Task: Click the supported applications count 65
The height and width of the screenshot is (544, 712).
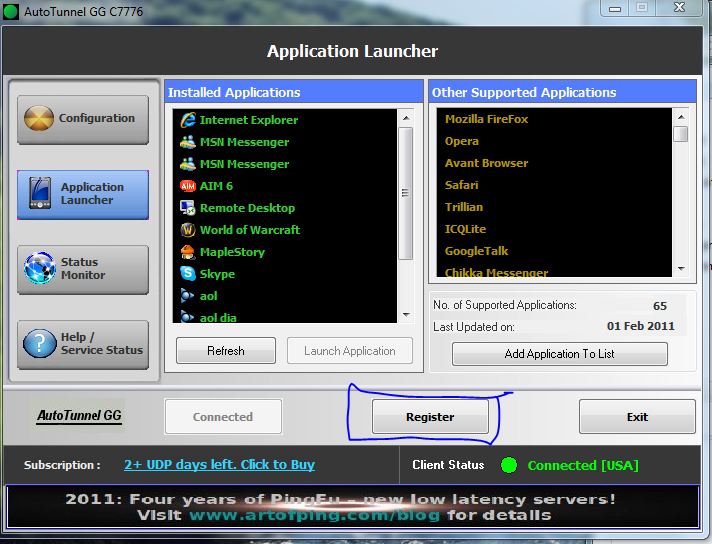Action: 660,306
